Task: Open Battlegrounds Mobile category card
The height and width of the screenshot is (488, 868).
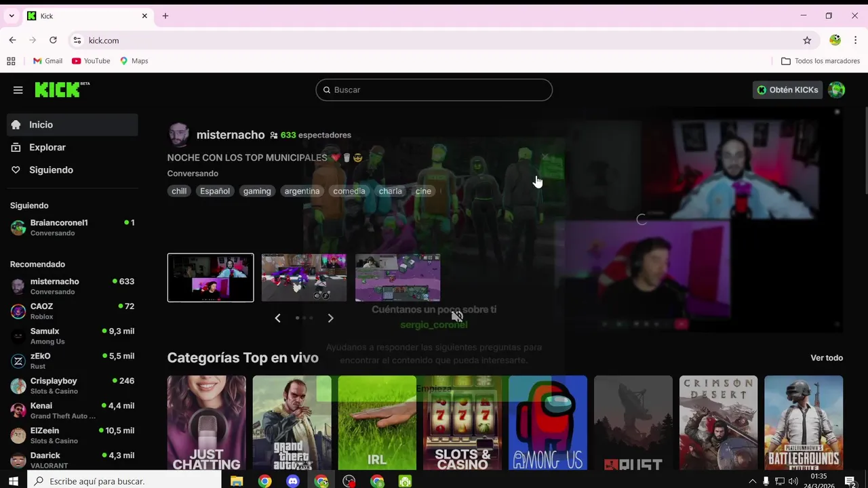Action: (x=804, y=423)
